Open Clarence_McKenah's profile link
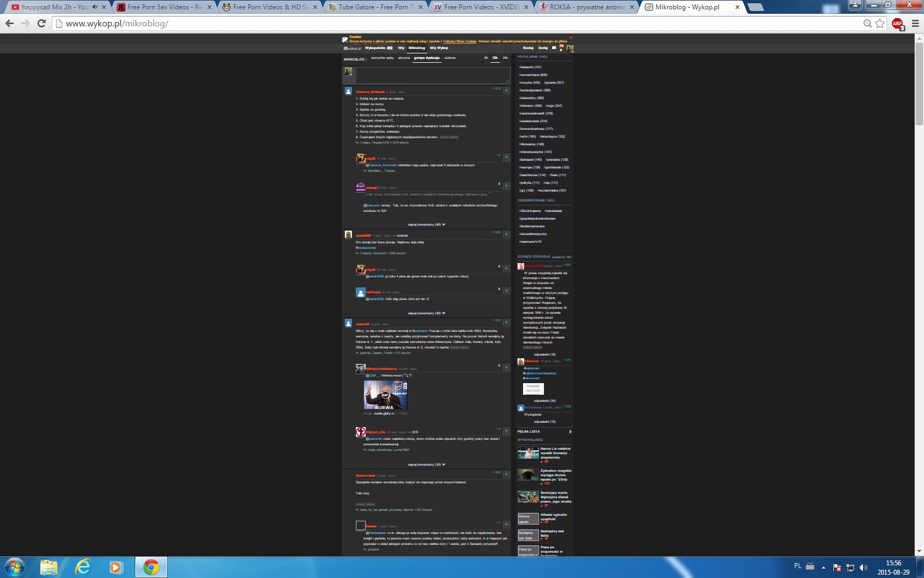The height and width of the screenshot is (578, 924). 370,92
